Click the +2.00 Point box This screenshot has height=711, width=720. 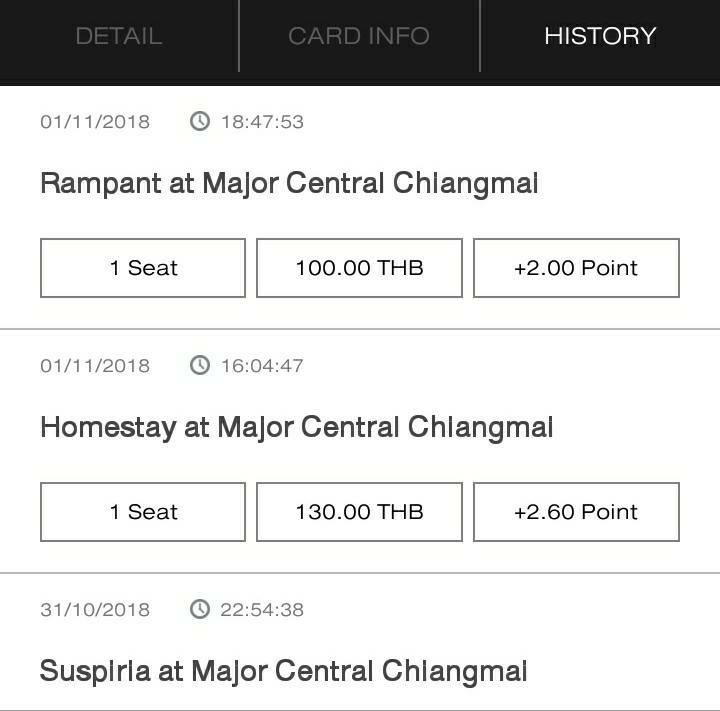point(576,268)
